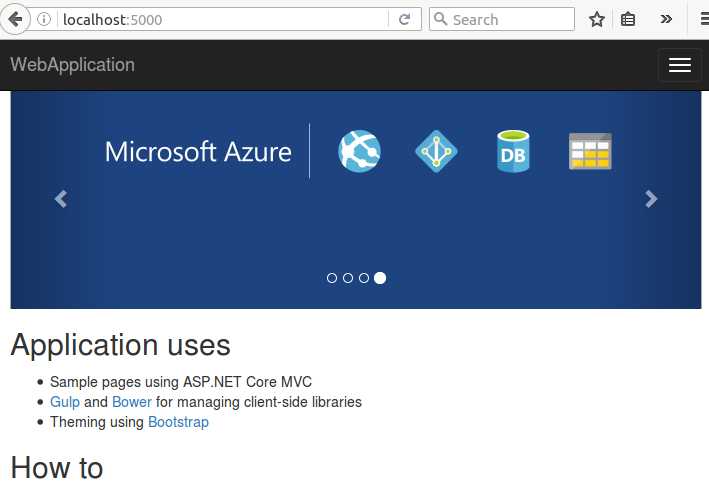Toggle the WebApplication navbar collapse button
709x488 pixels.
680,65
